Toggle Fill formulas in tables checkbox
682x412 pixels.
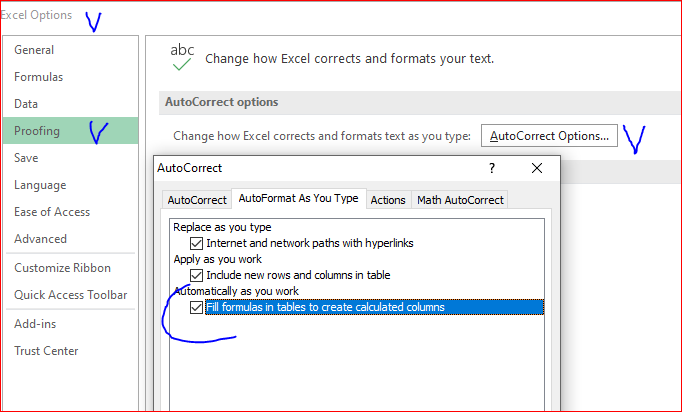click(196, 307)
